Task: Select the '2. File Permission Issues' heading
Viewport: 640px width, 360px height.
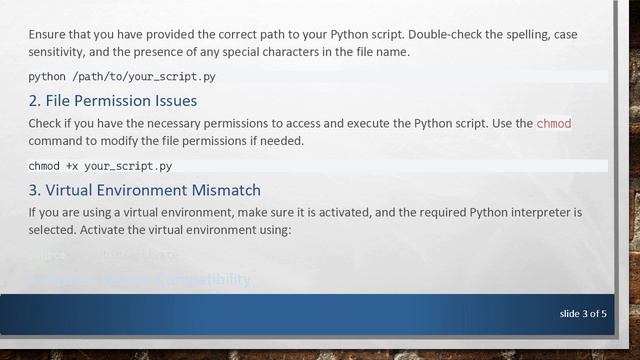Action: tap(113, 101)
